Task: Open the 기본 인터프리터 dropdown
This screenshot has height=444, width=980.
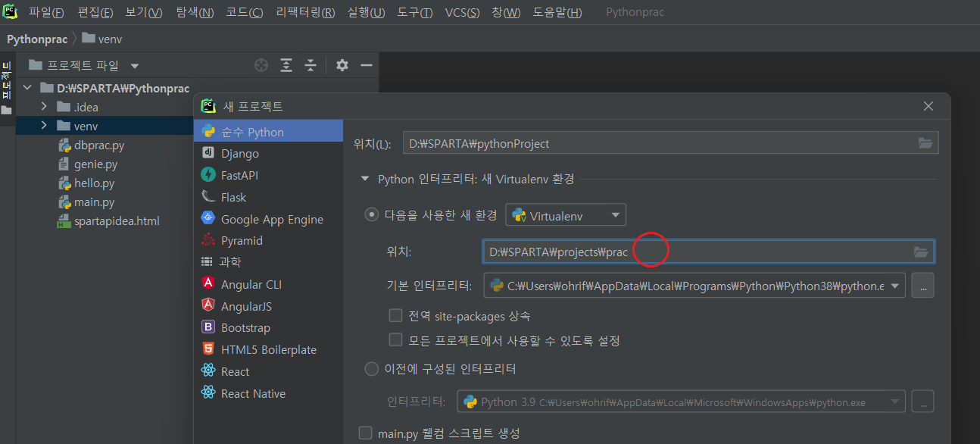Action: pyautogui.click(x=694, y=286)
